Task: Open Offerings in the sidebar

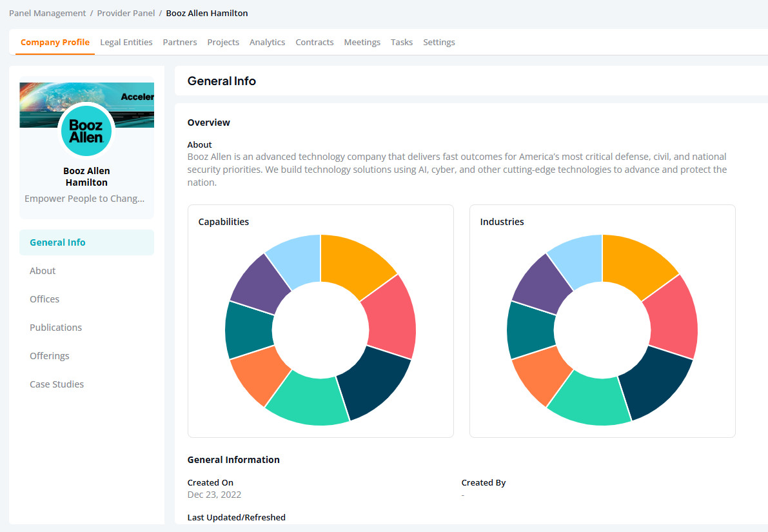Action: pyautogui.click(x=50, y=356)
